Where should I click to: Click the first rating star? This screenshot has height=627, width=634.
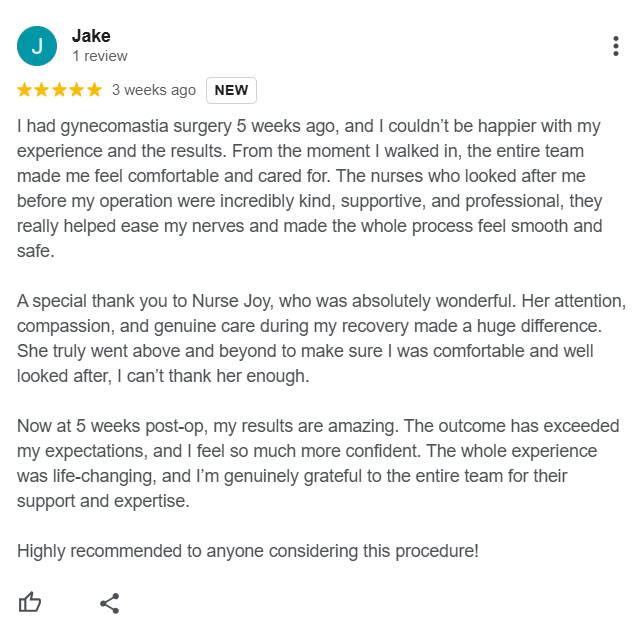[x=26, y=90]
